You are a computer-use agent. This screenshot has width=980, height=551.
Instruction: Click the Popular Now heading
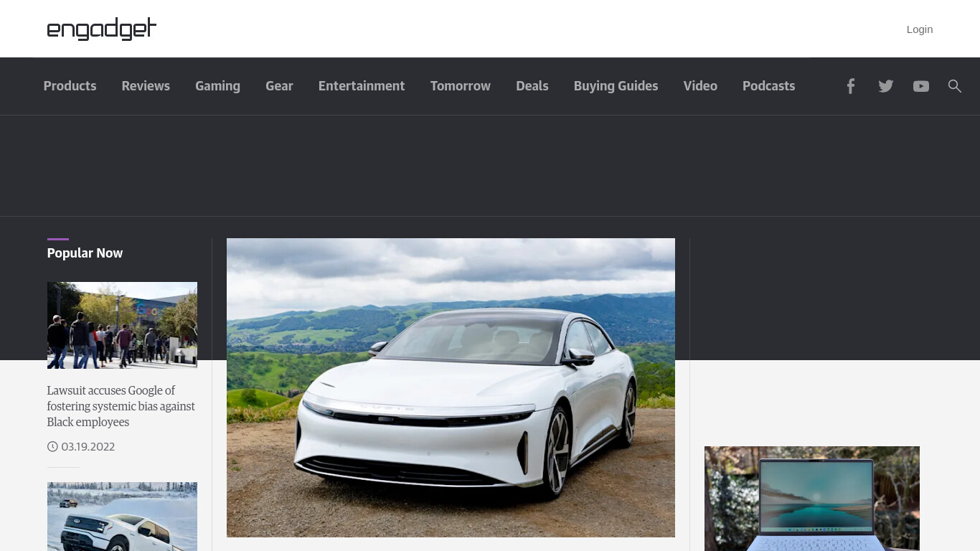tap(85, 253)
